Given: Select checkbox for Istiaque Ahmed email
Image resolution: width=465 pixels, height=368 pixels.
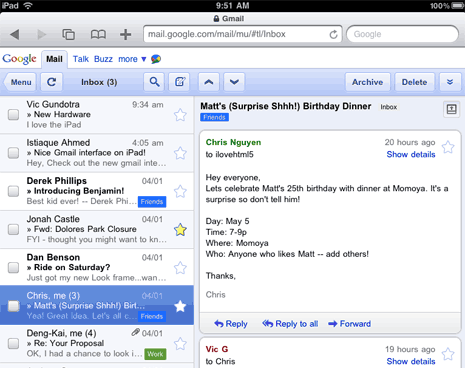Looking at the screenshot, I should [x=13, y=153].
